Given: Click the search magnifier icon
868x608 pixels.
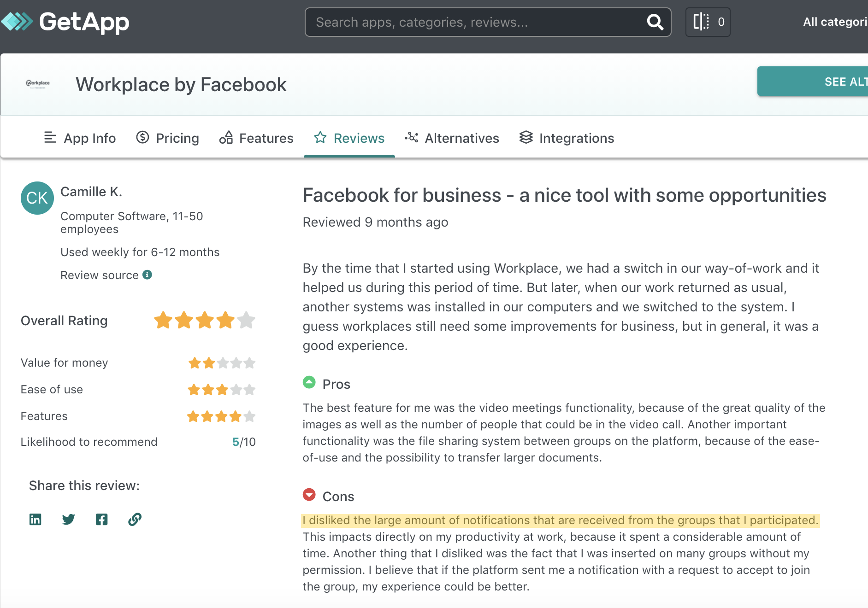Looking at the screenshot, I should 655,22.
